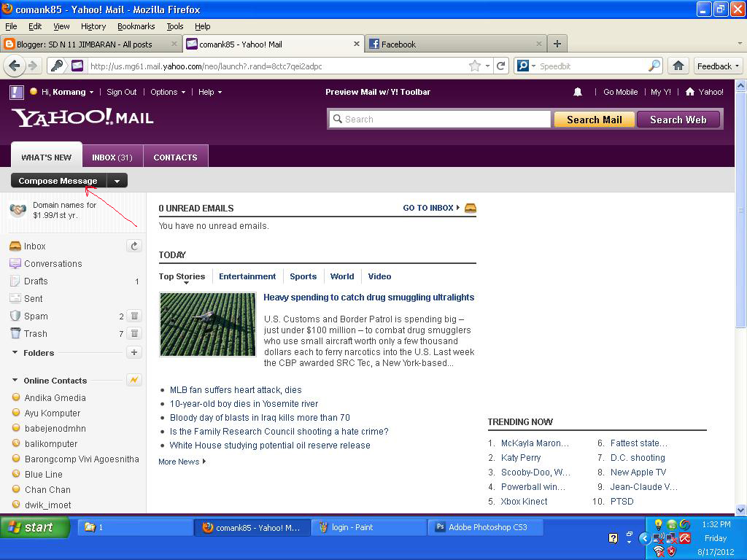The width and height of the screenshot is (747, 560).
Task: Click the Yahoo exclamation logo icon in header
Action: (17, 92)
